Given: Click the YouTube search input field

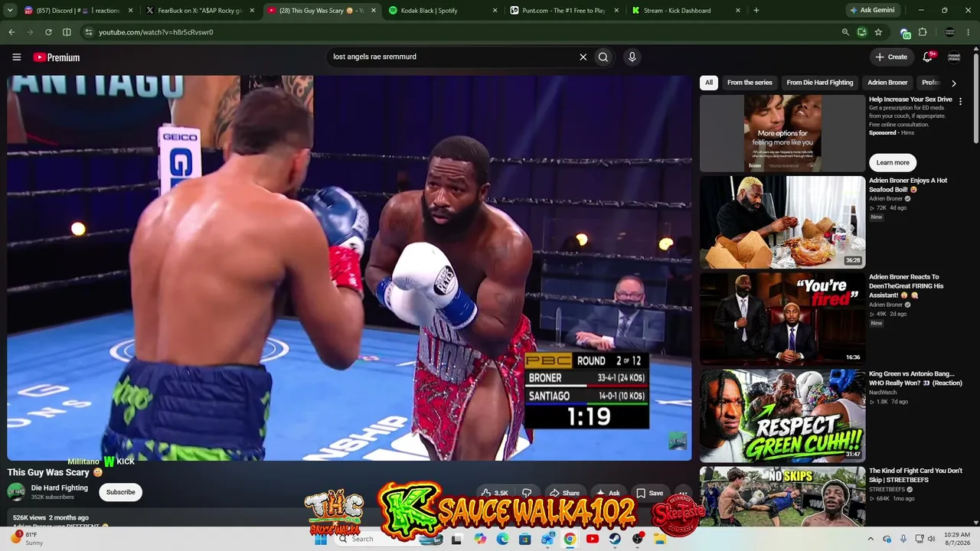Looking at the screenshot, I should pyautogui.click(x=452, y=57).
